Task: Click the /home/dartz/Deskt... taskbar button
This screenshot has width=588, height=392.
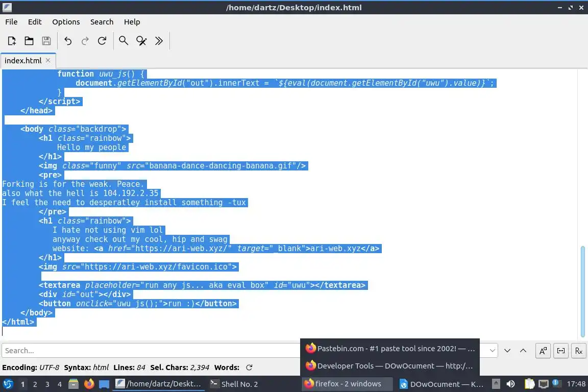Action: [x=159, y=384]
